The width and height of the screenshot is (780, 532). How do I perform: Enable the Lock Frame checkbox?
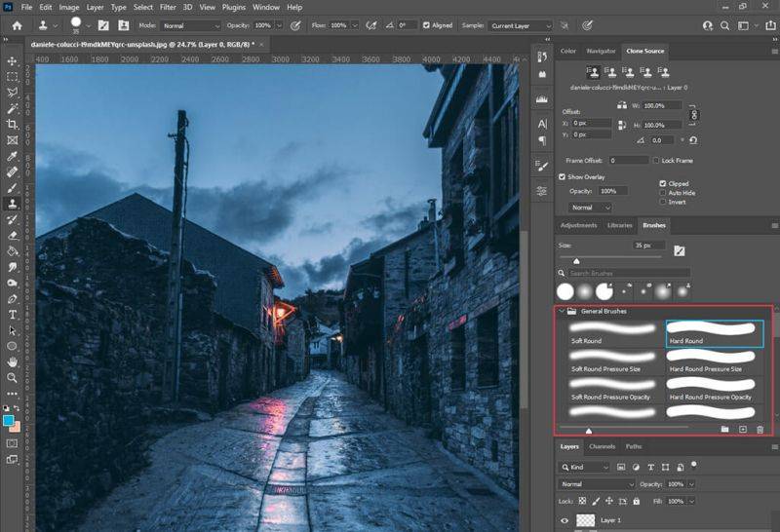pyautogui.click(x=655, y=160)
